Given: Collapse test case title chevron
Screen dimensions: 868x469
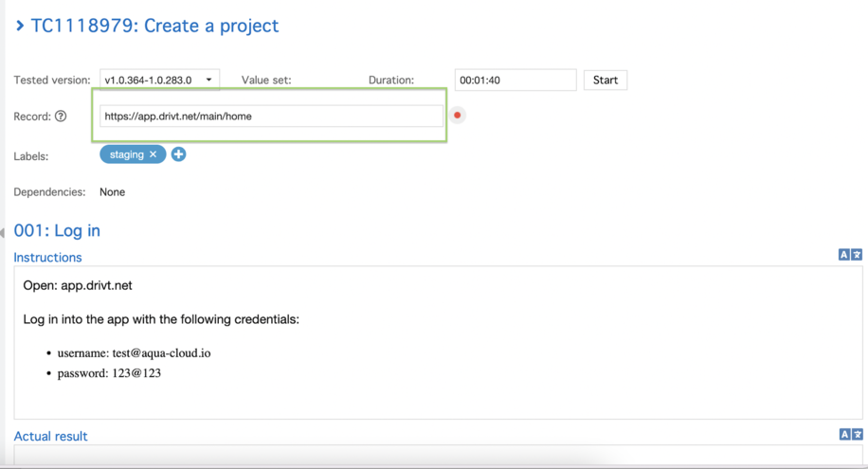Looking at the screenshot, I should (20, 26).
